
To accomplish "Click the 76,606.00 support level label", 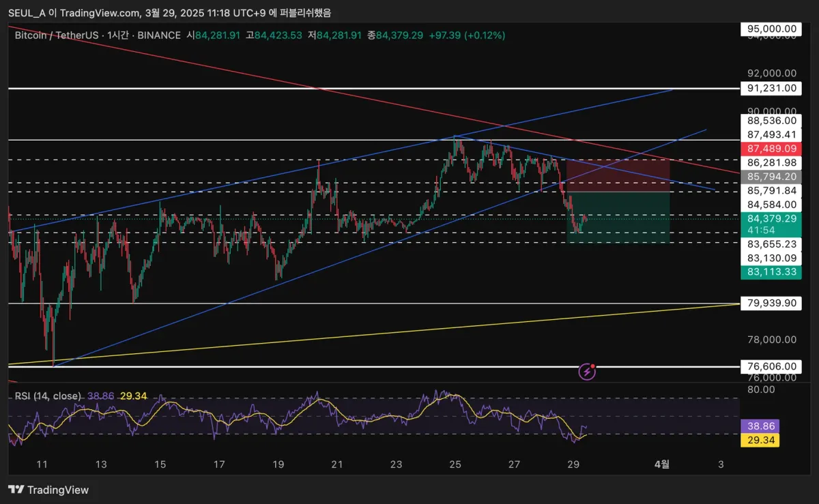I will pos(771,366).
